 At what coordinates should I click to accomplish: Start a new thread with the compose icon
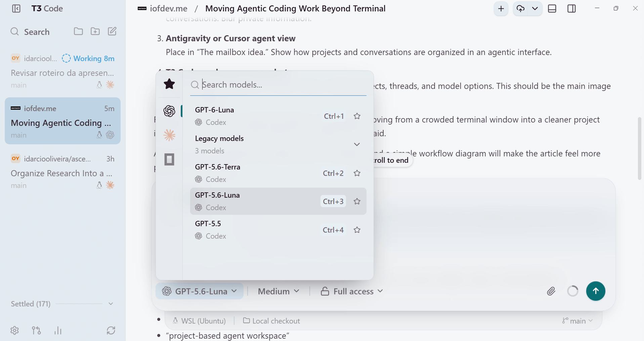pyautogui.click(x=112, y=31)
